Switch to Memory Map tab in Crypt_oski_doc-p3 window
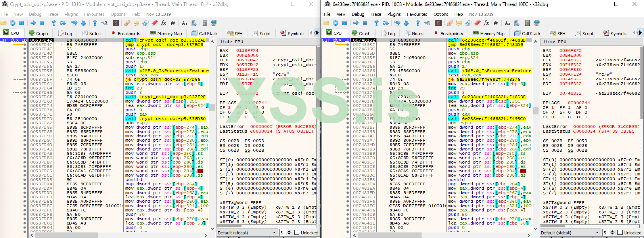644x238 pixels. pyautogui.click(x=166, y=33)
